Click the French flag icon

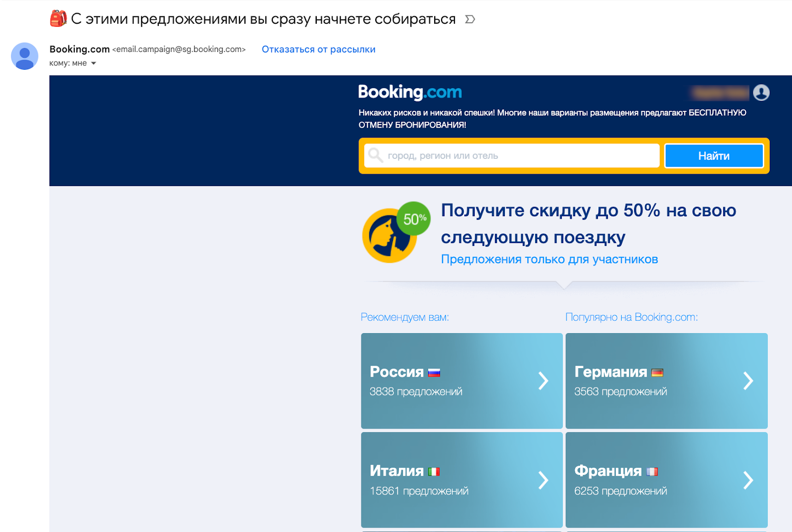[x=652, y=472]
